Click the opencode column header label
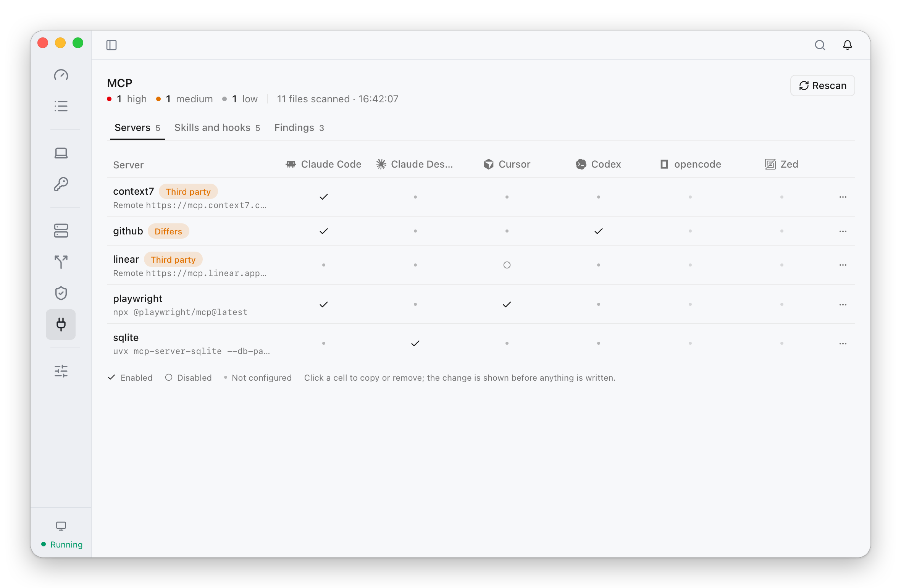 click(x=698, y=164)
